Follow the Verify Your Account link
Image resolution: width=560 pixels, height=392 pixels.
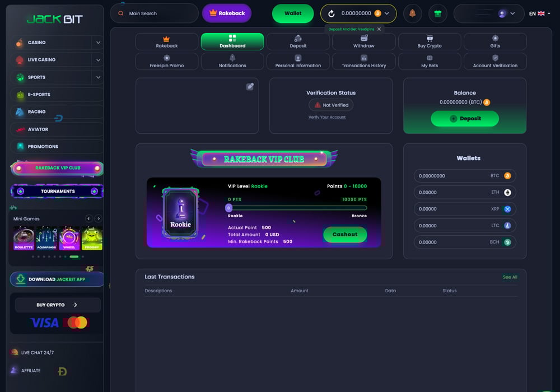[327, 117]
